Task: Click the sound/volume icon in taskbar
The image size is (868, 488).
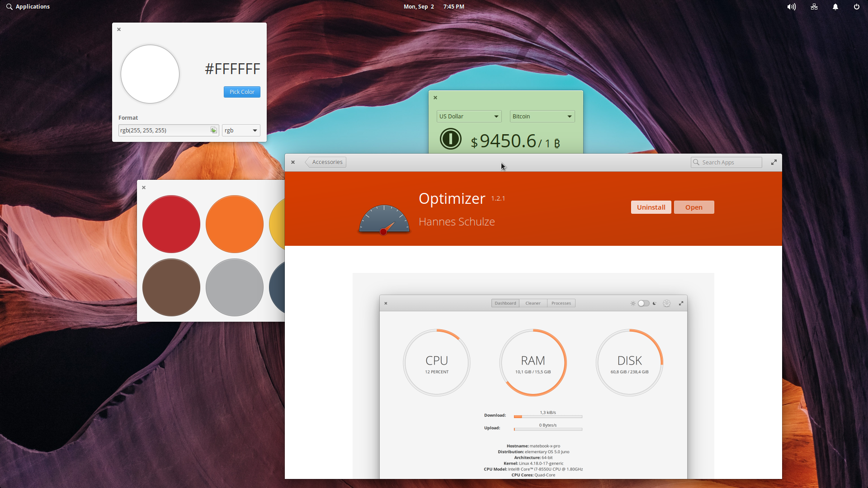Action: pos(792,7)
